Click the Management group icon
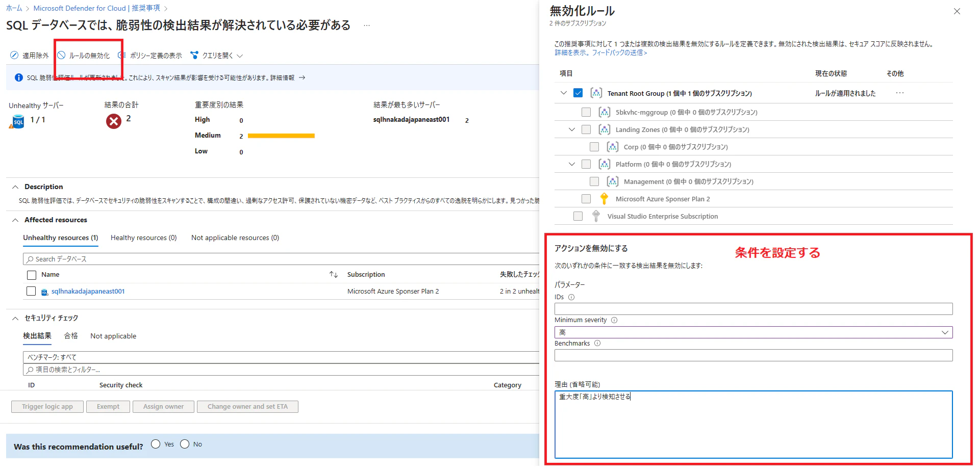The image size is (980, 474). [612, 181]
